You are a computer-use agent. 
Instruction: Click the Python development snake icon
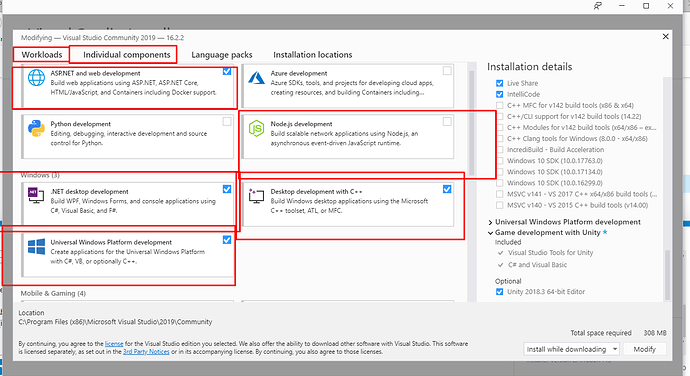coord(36,129)
